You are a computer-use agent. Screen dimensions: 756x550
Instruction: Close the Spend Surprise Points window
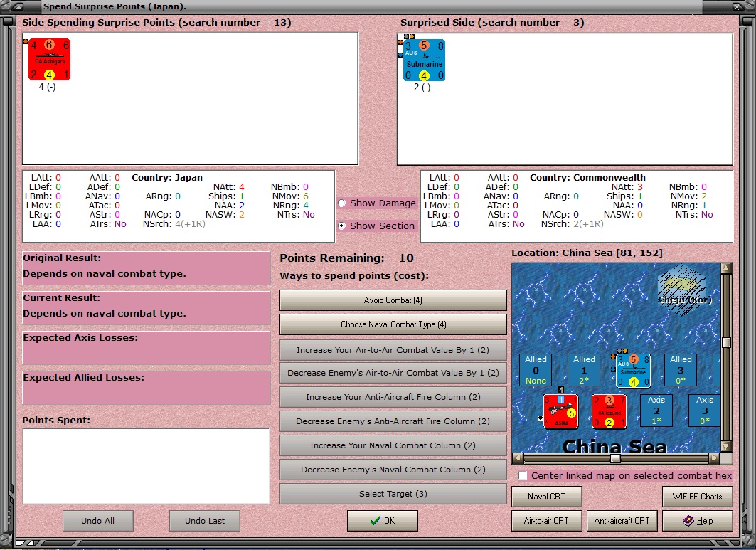pos(738,6)
